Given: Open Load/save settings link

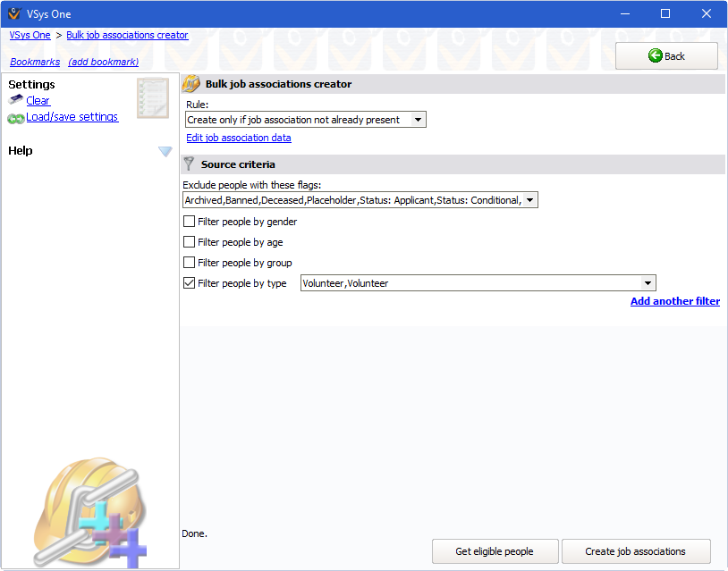Looking at the screenshot, I should click(x=72, y=117).
